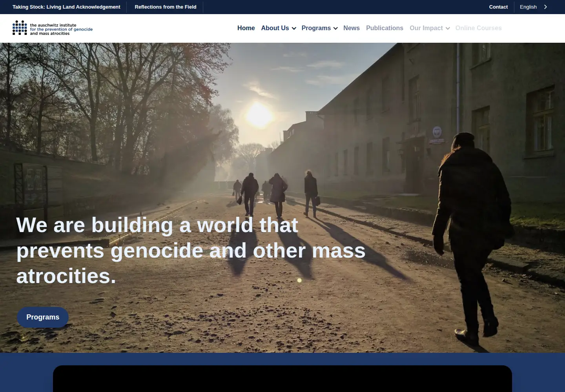
Task: Navigate to Home menu item
Action: pyautogui.click(x=246, y=28)
